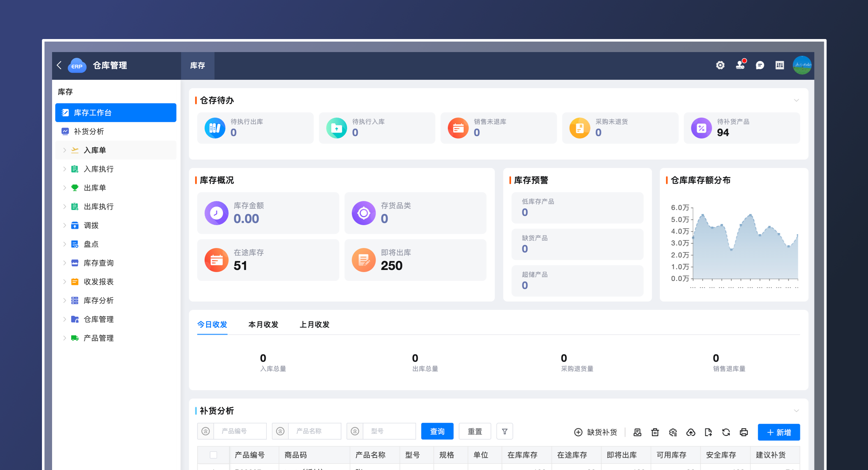Collapse the 仓存待办 panel via its chevron

[797, 100]
